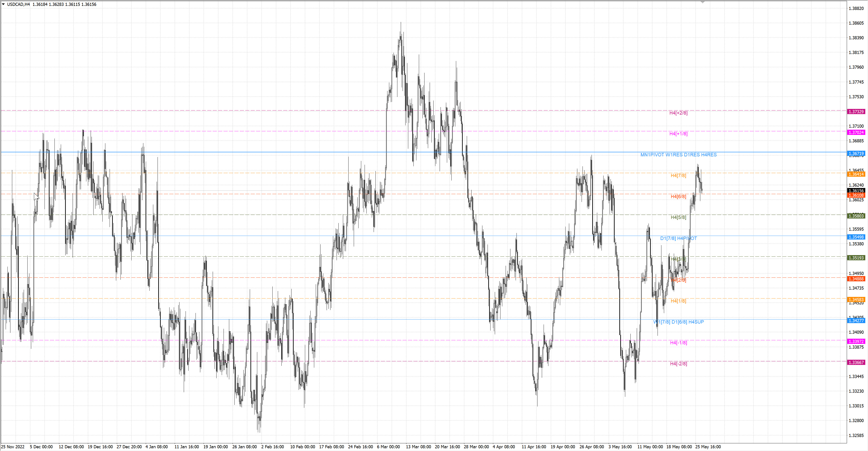Select the H4[-1/8] magenta label
868x451 pixels.
point(678,343)
